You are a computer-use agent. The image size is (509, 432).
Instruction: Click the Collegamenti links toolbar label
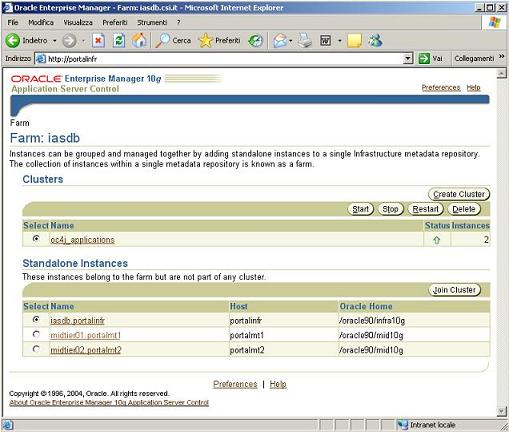pos(474,58)
